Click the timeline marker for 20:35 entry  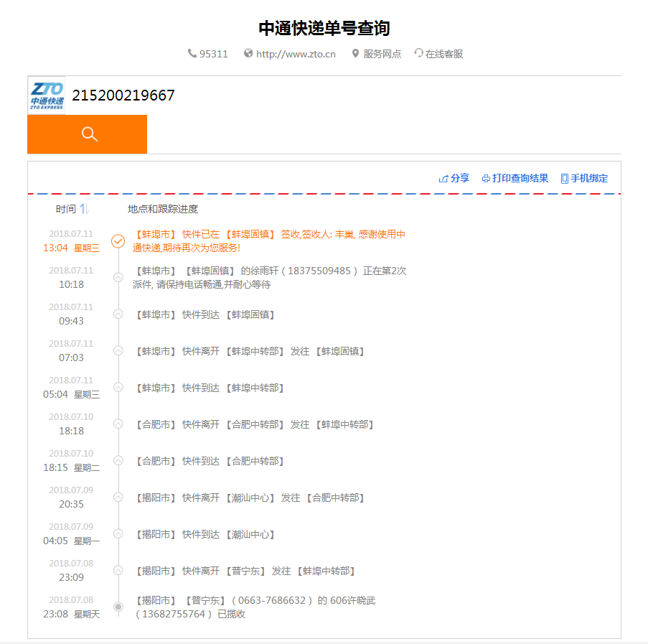(x=118, y=498)
